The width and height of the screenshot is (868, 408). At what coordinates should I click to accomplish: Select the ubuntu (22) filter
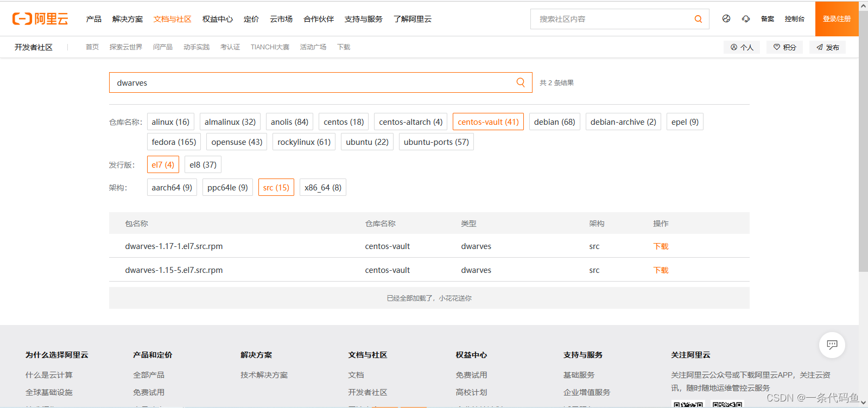[367, 142]
